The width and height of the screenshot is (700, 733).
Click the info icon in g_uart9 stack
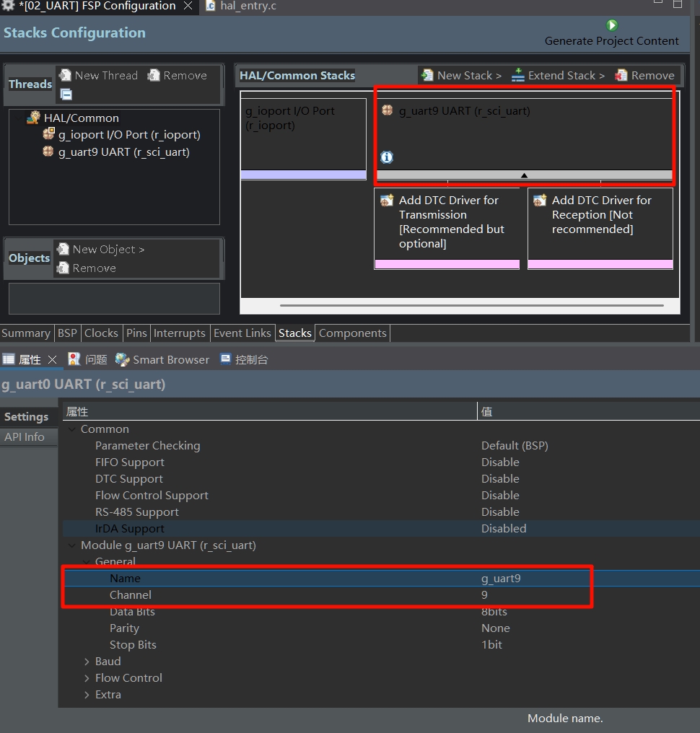(x=387, y=157)
